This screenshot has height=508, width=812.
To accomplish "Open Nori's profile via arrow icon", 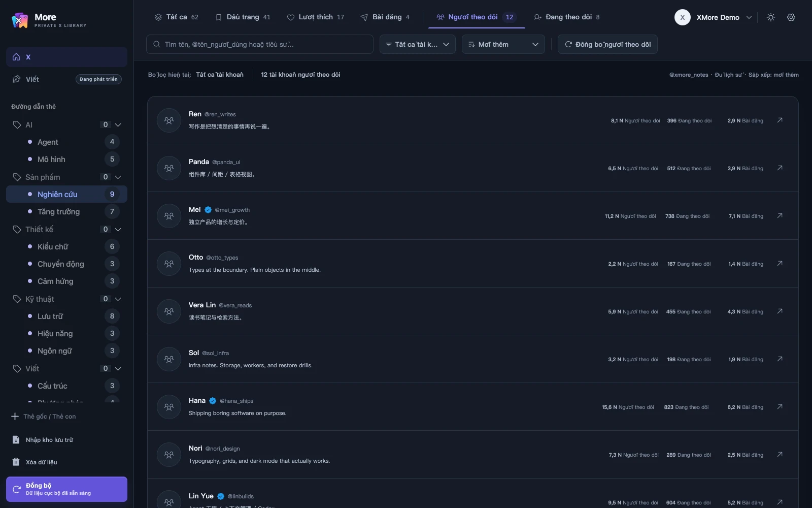I will click(780, 455).
